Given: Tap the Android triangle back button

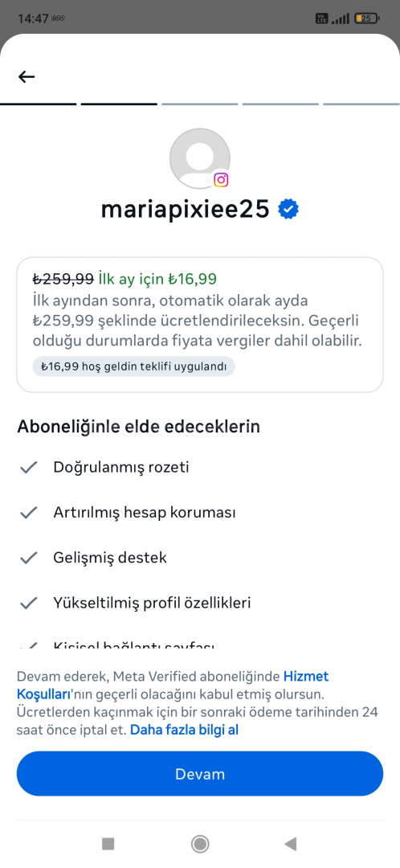Looking at the screenshot, I should tap(291, 844).
